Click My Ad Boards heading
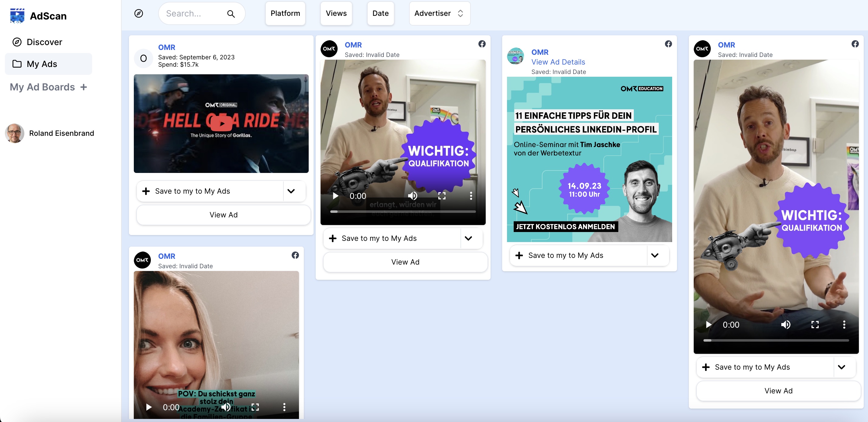The height and width of the screenshot is (422, 868). (x=42, y=87)
